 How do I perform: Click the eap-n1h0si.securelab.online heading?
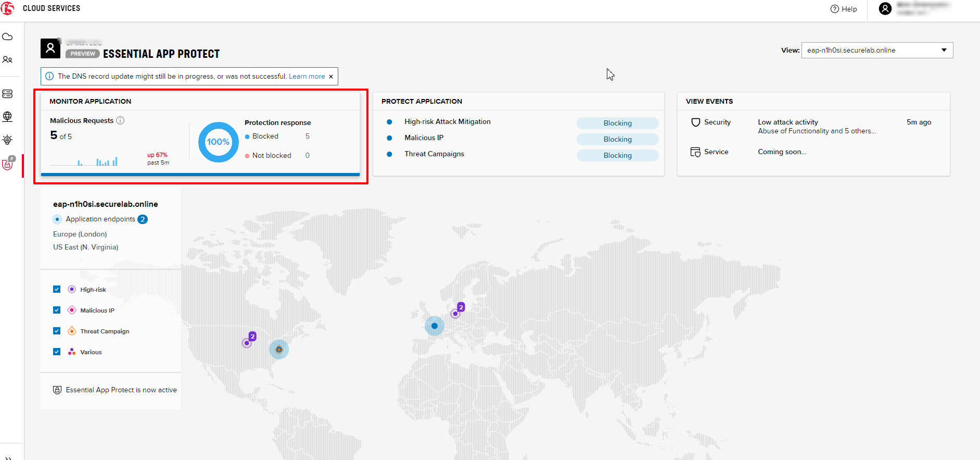click(106, 204)
